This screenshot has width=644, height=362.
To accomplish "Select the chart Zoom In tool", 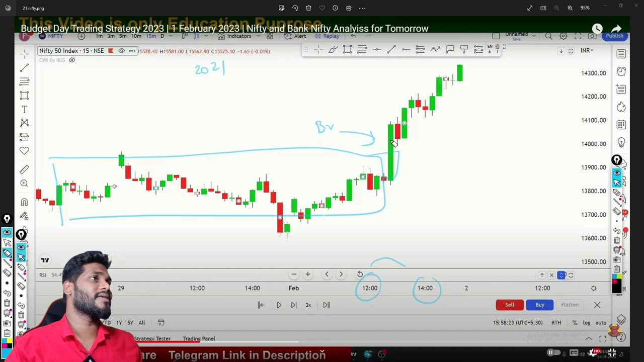I will click(24, 184).
